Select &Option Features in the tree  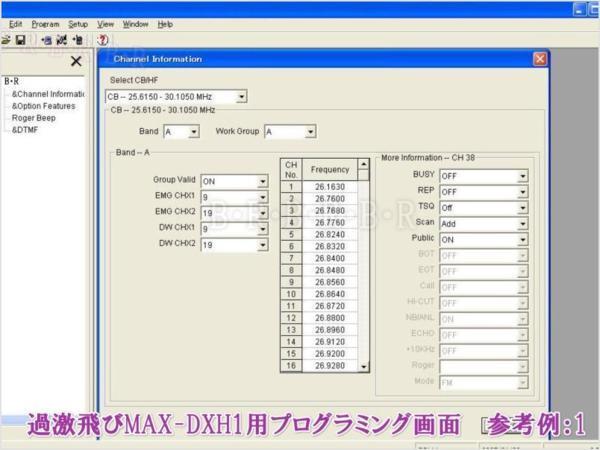pyautogui.click(x=43, y=106)
